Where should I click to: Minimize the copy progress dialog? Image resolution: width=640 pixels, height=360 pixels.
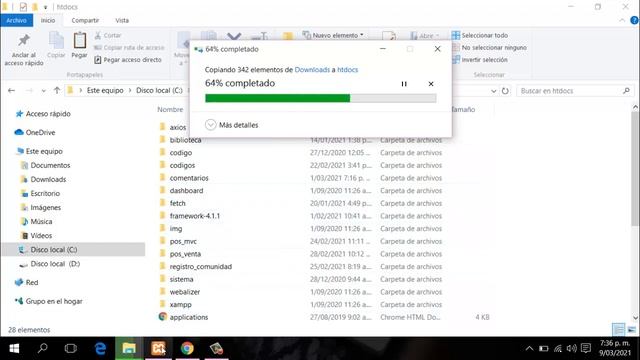(x=382, y=49)
